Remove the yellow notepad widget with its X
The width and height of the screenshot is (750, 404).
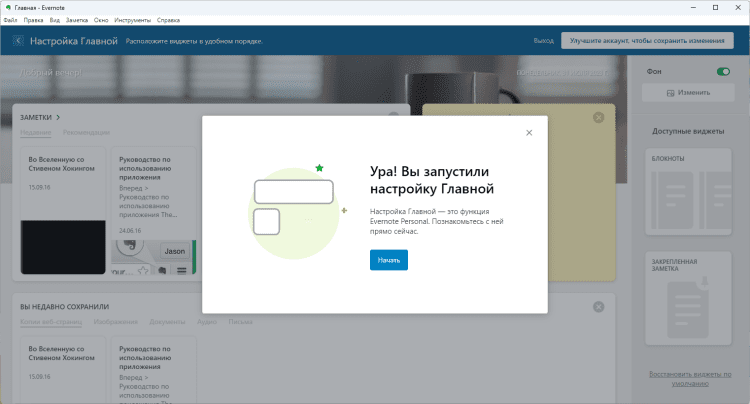598,118
